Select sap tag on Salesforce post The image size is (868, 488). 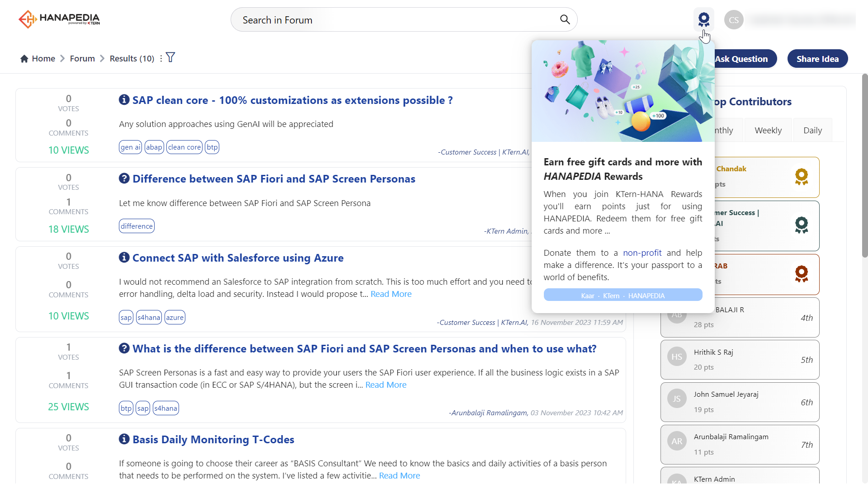click(126, 318)
